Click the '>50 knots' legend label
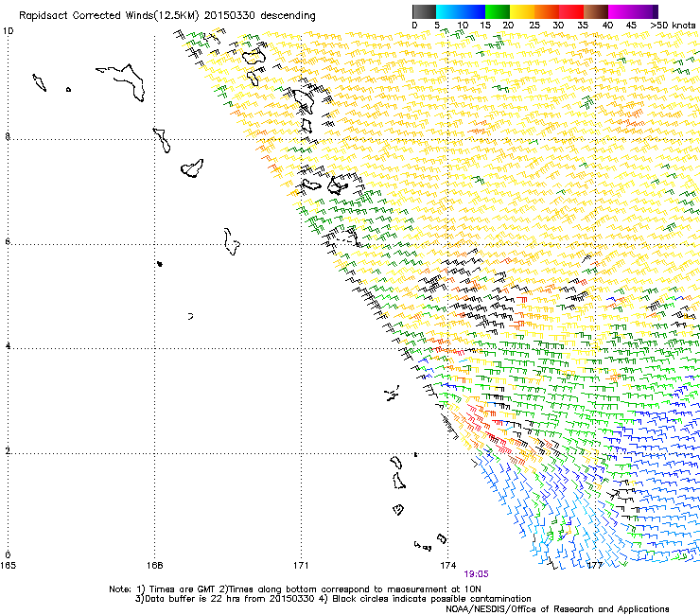 tap(673, 26)
